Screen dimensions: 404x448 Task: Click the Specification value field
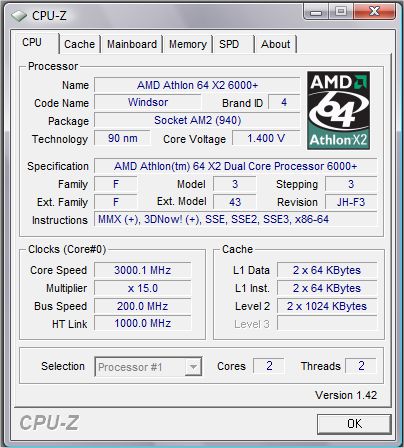point(236,166)
